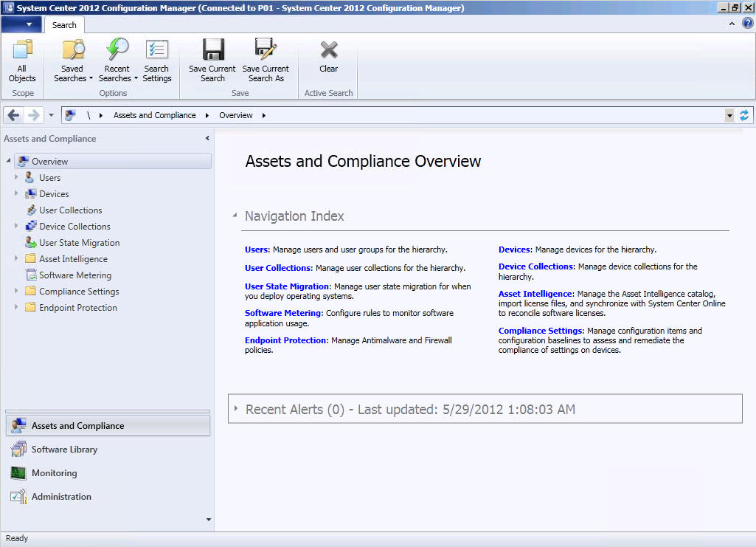Open the application menu dropdown button
Image resolution: width=756 pixels, height=547 pixels.
click(x=21, y=24)
